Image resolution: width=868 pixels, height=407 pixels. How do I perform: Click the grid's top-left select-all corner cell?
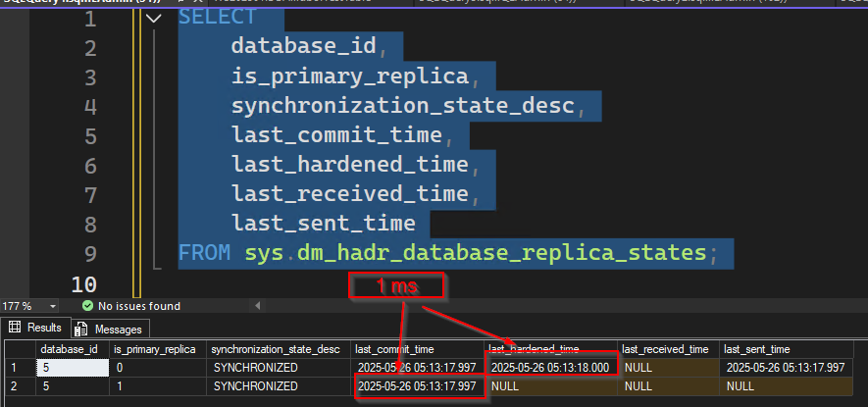pyautogui.click(x=21, y=349)
